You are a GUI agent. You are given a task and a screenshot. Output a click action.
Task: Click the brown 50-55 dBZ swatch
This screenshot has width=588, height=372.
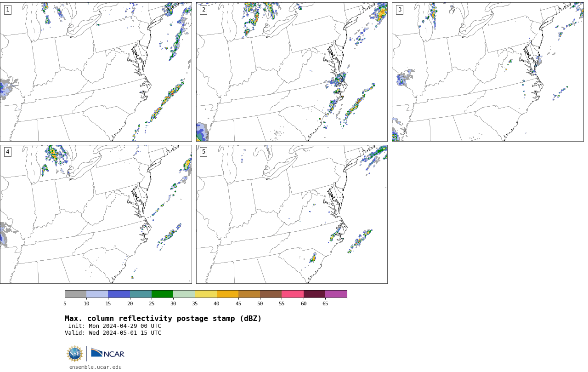coord(271,294)
